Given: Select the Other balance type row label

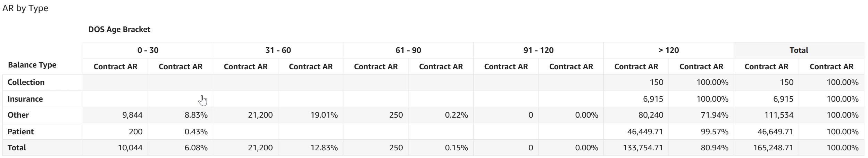Looking at the screenshot, I should pos(18,115).
